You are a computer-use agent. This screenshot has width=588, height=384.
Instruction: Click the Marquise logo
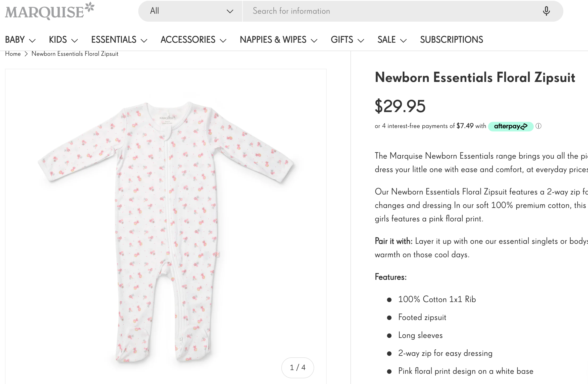click(x=49, y=11)
